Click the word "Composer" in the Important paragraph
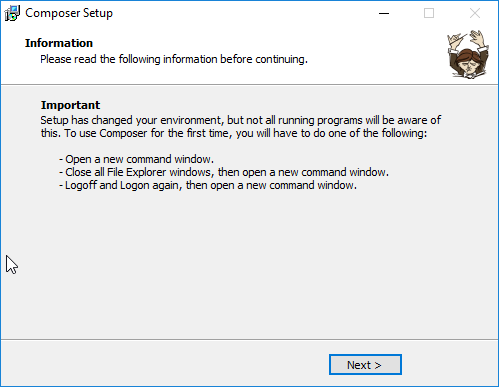The width and height of the screenshot is (499, 387). pos(123,133)
